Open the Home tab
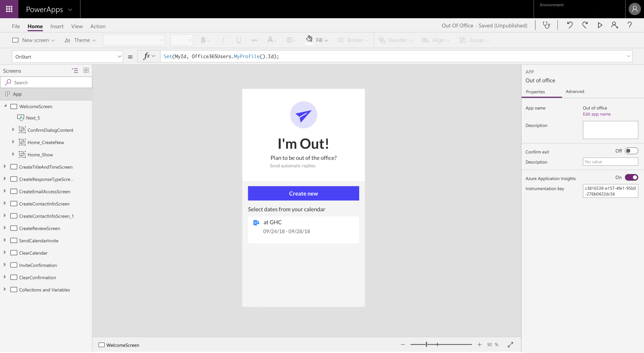 [x=35, y=26]
